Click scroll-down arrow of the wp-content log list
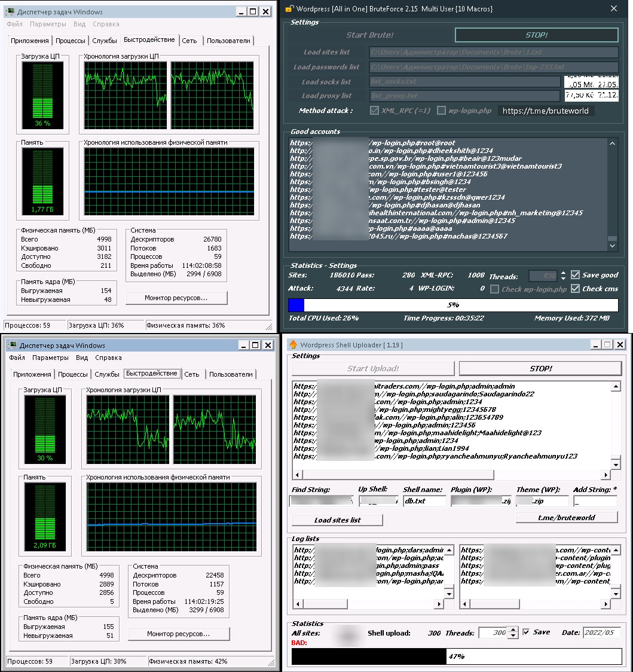Screen dimensions: 633x672 [x=616, y=594]
